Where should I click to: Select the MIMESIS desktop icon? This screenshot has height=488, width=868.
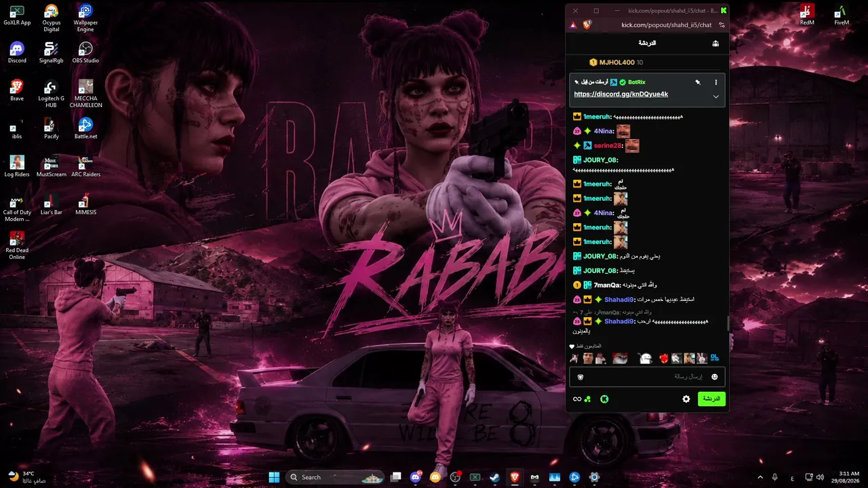pyautogui.click(x=85, y=205)
